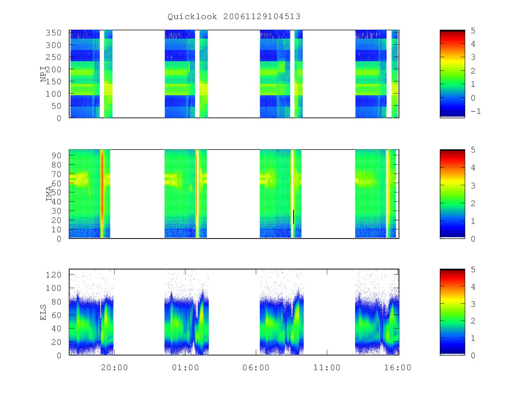Click the 01:00 time axis label

[185, 368]
